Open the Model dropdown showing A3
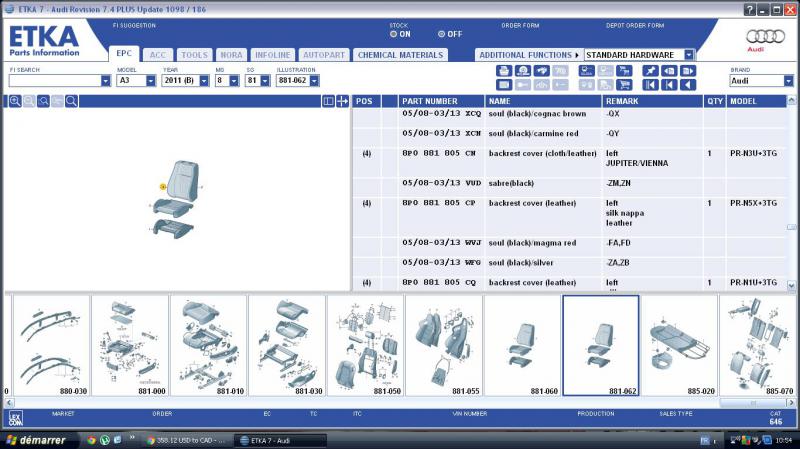The image size is (800, 449). point(151,81)
